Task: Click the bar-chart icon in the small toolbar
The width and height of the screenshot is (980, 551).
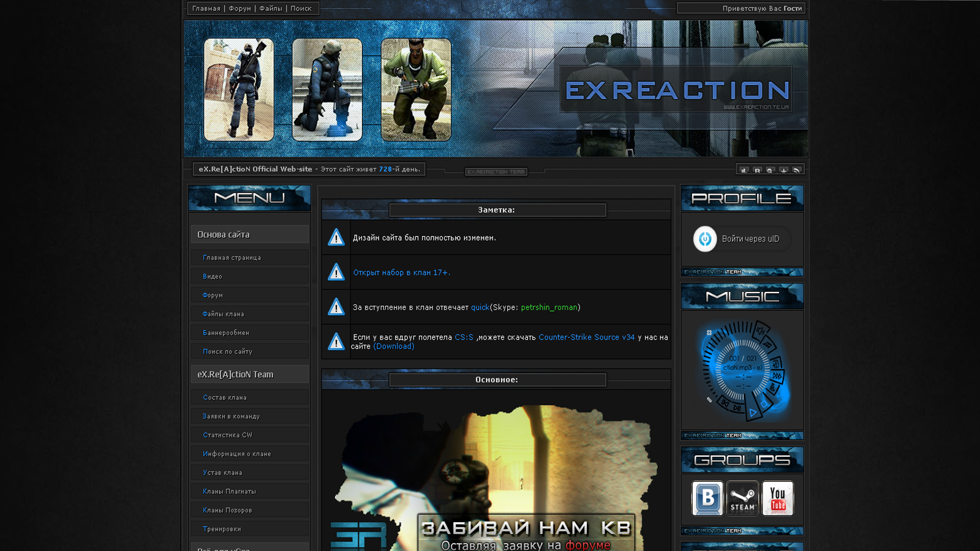Action: (744, 171)
